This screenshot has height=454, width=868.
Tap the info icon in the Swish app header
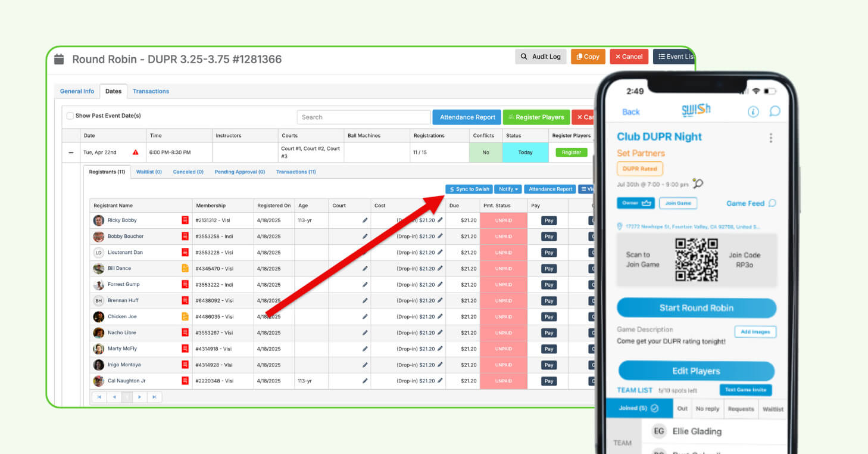click(753, 111)
